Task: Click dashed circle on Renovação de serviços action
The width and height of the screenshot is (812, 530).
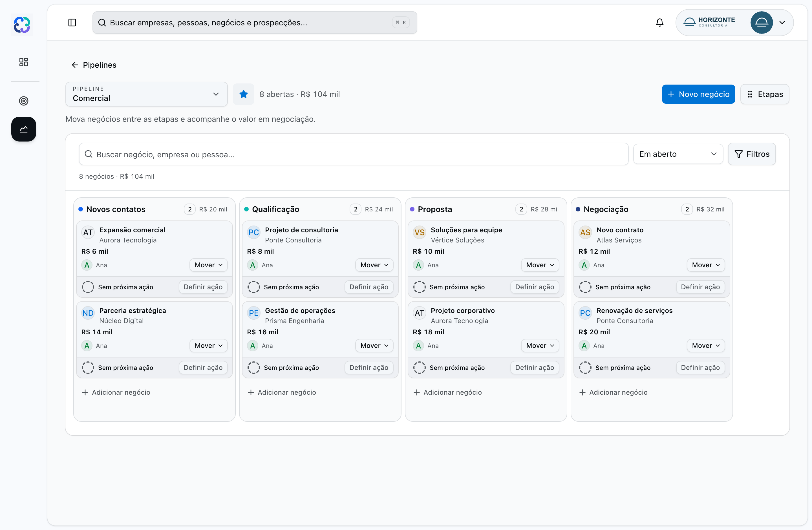Action: pyautogui.click(x=585, y=368)
